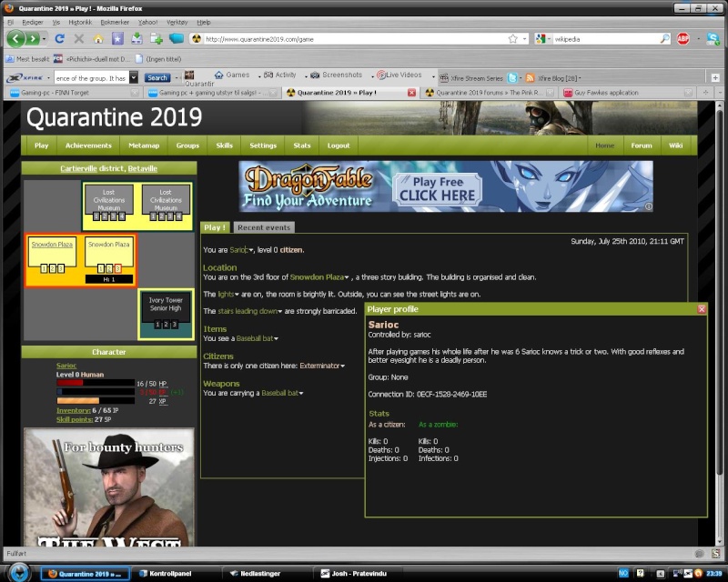Screen dimensions: 728x582
Task: Click the blue chat bubble toolbar icon
Action: click(176, 39)
